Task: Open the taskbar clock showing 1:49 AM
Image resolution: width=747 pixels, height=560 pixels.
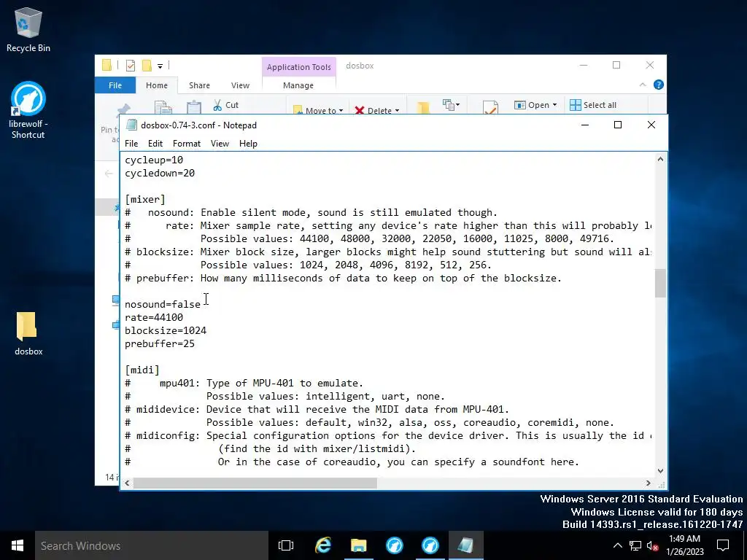Action: tap(684, 545)
